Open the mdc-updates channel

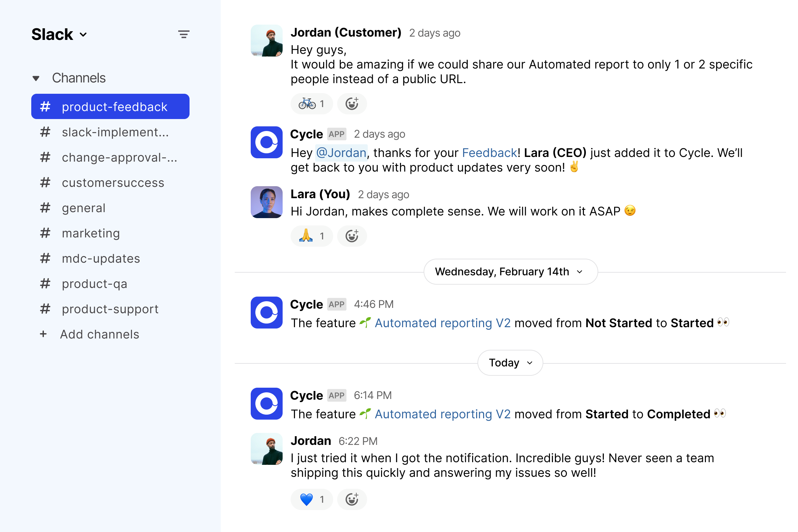click(110, 258)
